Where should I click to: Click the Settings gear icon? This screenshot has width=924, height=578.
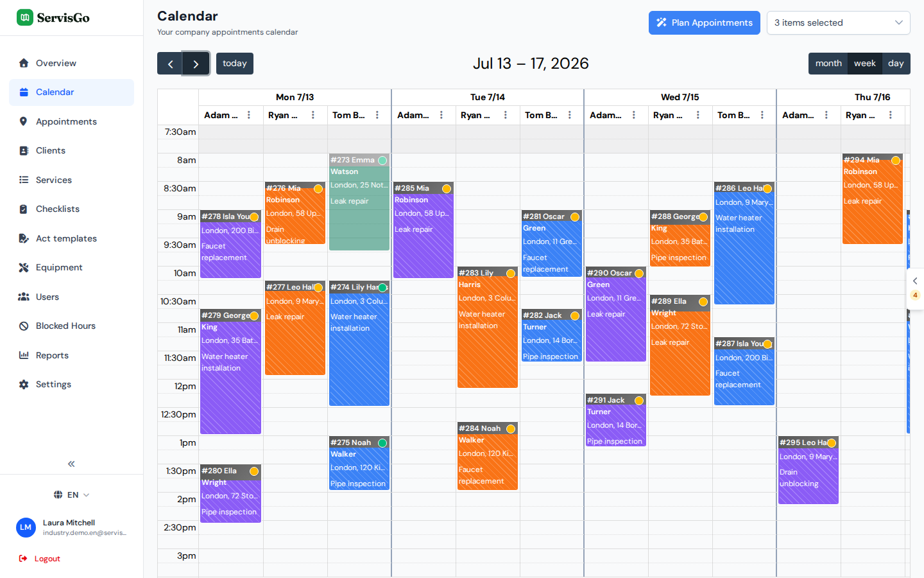coord(24,384)
